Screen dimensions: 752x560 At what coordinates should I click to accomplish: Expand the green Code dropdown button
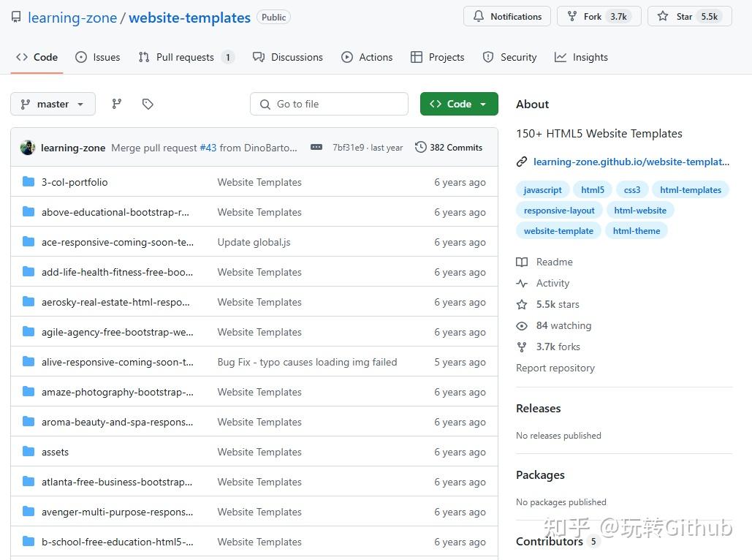coord(459,104)
